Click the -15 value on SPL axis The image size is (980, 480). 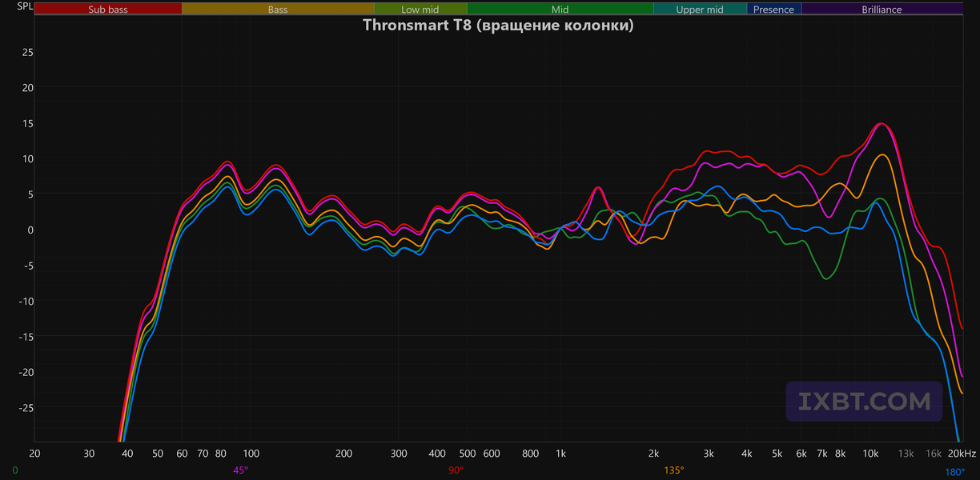pyautogui.click(x=26, y=336)
